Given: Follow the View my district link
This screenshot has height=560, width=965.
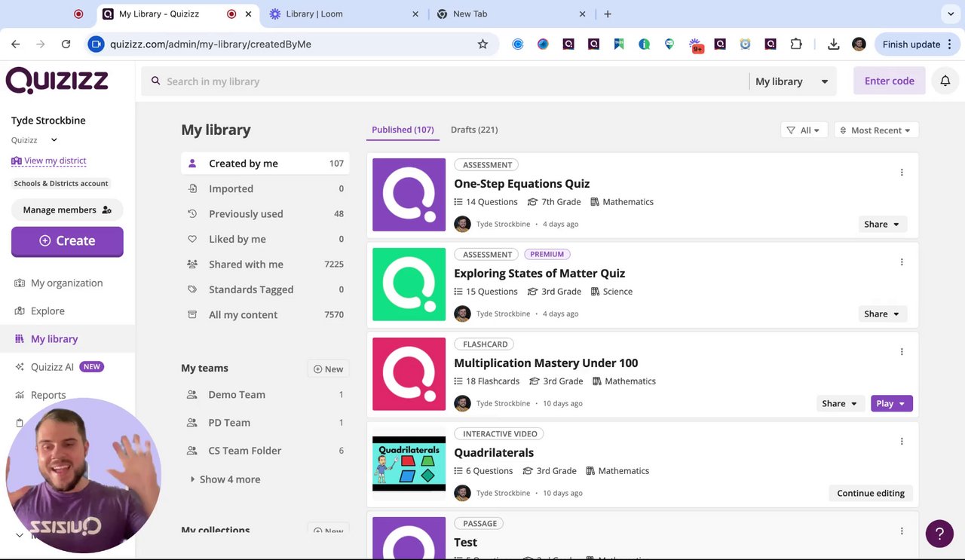Looking at the screenshot, I should click(49, 161).
